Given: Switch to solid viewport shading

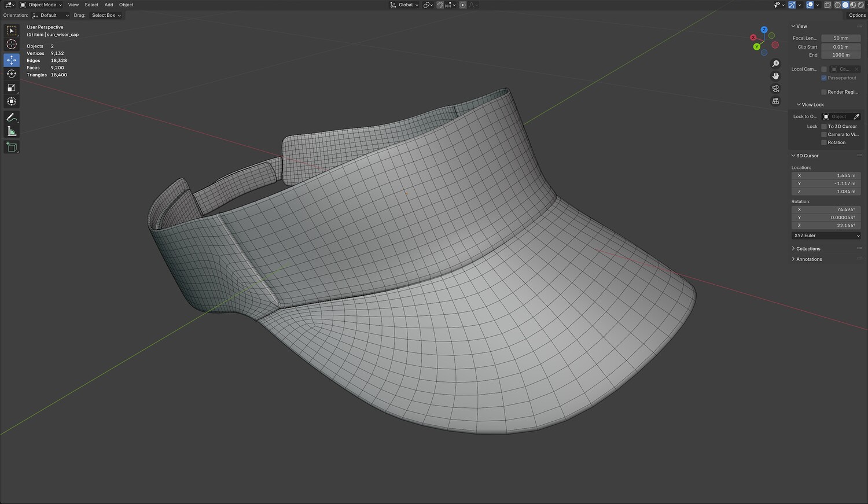Looking at the screenshot, I should click(x=845, y=5).
